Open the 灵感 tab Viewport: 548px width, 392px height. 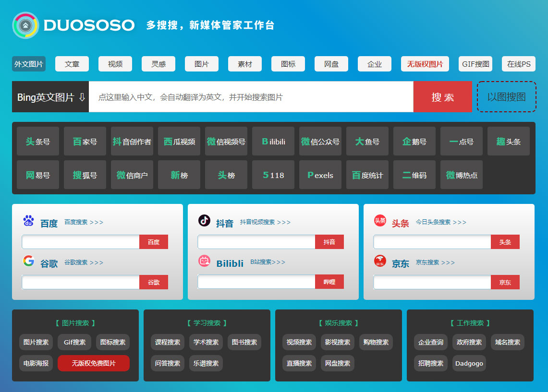pos(158,64)
